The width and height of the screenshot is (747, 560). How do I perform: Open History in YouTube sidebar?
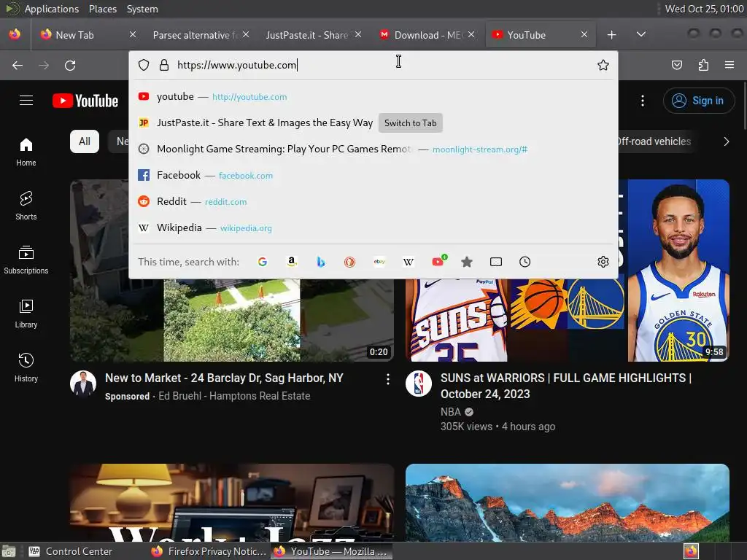[26, 367]
